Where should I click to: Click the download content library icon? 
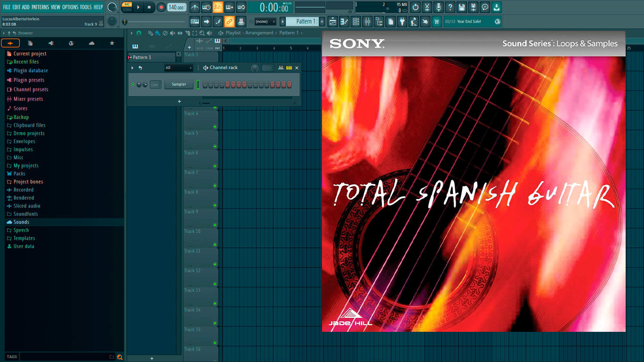(x=496, y=7)
